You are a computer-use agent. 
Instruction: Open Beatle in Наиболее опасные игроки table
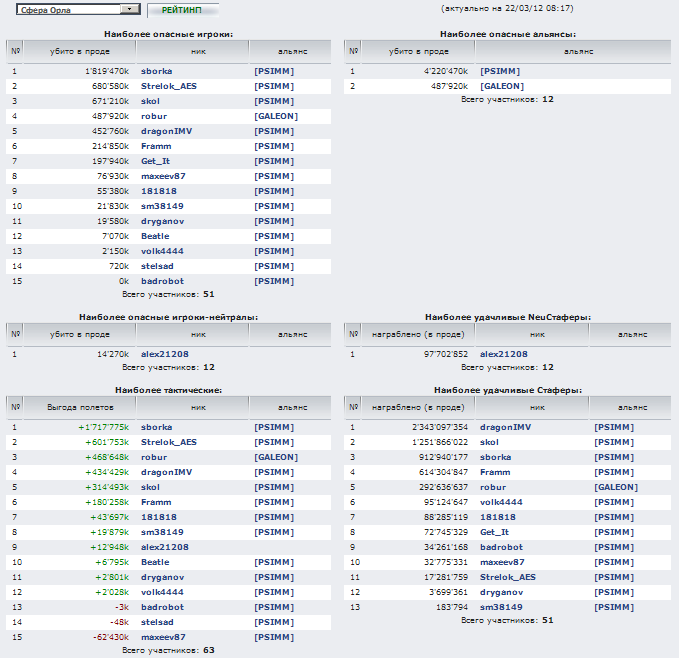point(155,236)
